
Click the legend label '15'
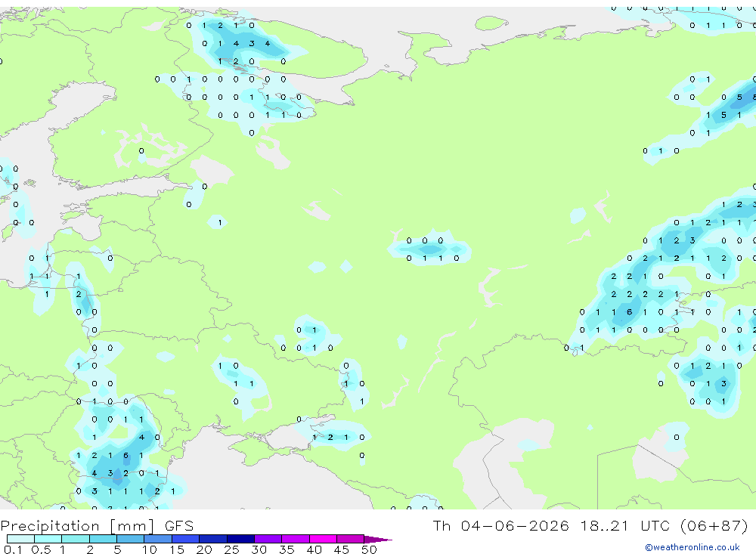[177, 549]
